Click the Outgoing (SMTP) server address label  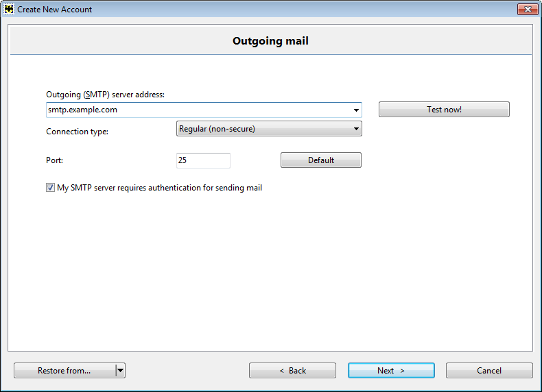105,95
